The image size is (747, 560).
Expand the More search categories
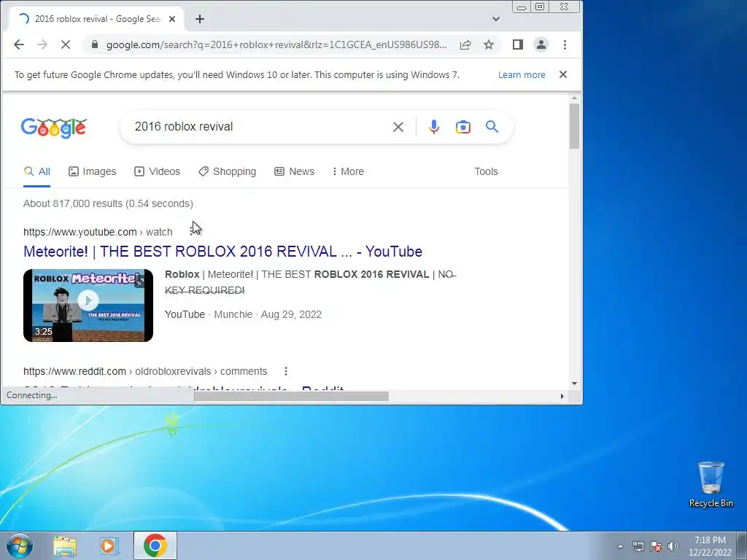(x=348, y=171)
